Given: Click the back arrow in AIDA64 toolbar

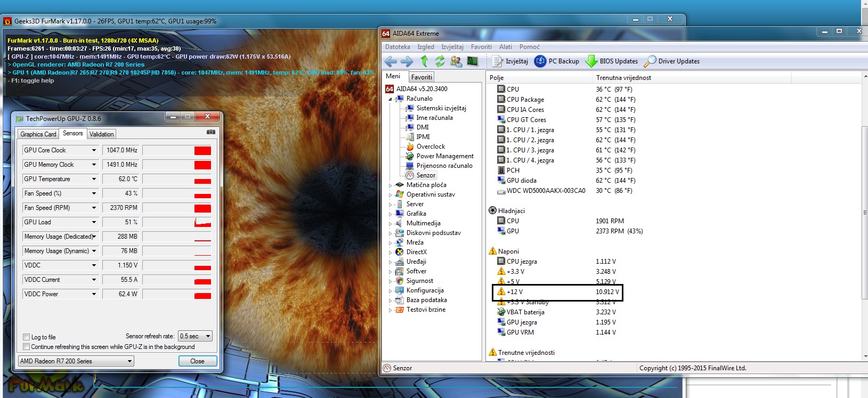Looking at the screenshot, I should 390,61.
